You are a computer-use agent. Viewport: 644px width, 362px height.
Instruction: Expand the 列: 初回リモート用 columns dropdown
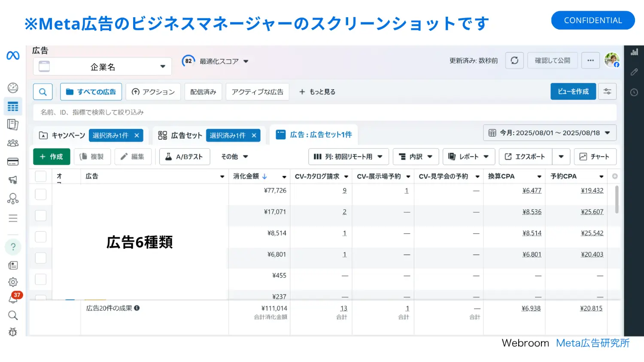tap(348, 157)
